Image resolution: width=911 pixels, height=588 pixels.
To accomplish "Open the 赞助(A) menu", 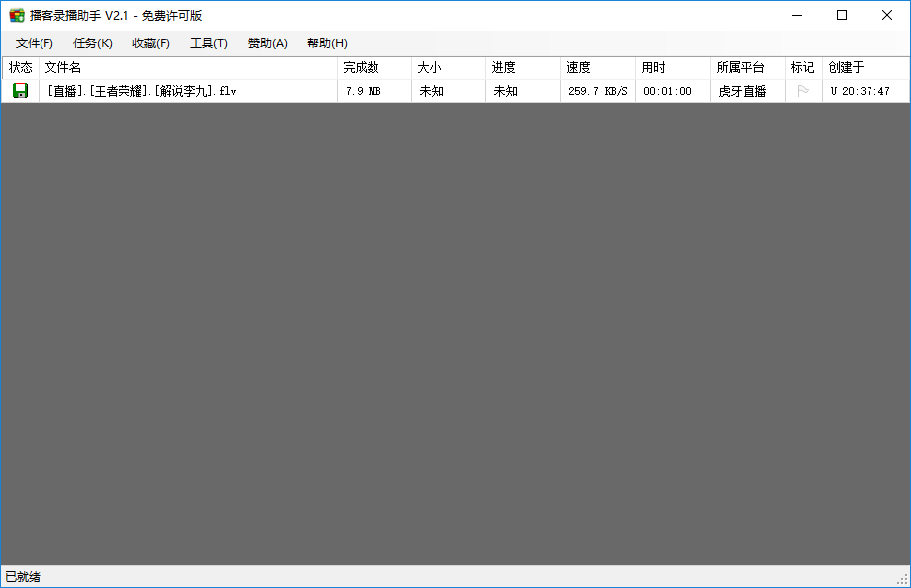I will tap(268, 43).
